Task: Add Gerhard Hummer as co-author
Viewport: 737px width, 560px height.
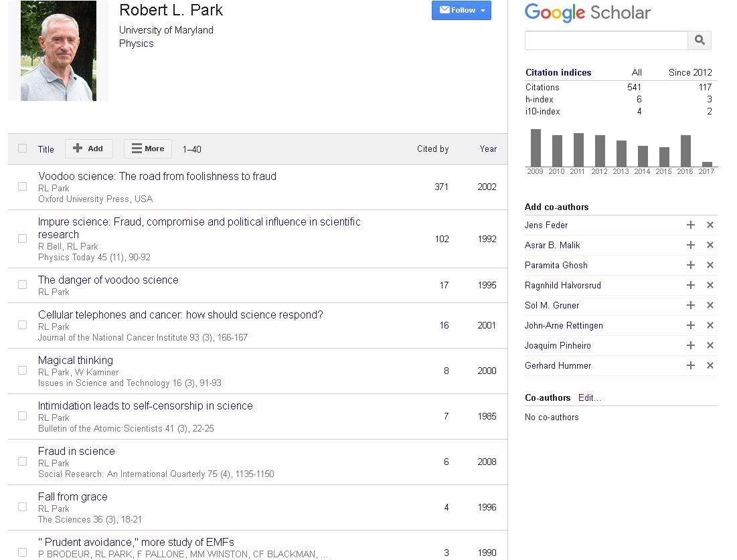Action: pyautogui.click(x=690, y=365)
